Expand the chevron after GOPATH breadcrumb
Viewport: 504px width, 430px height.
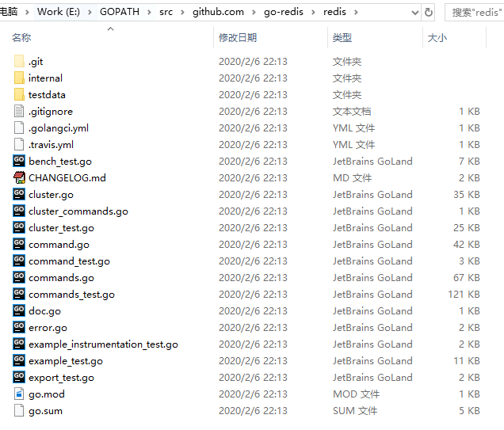coord(149,13)
